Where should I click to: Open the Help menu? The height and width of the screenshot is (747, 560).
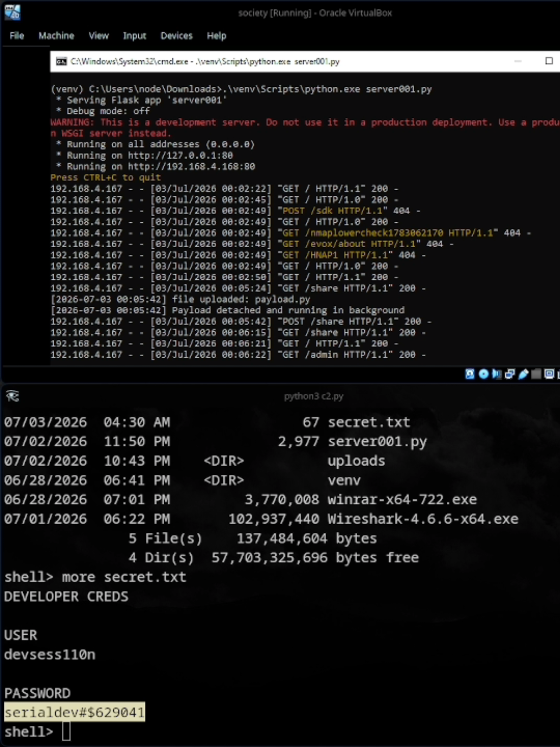[217, 36]
